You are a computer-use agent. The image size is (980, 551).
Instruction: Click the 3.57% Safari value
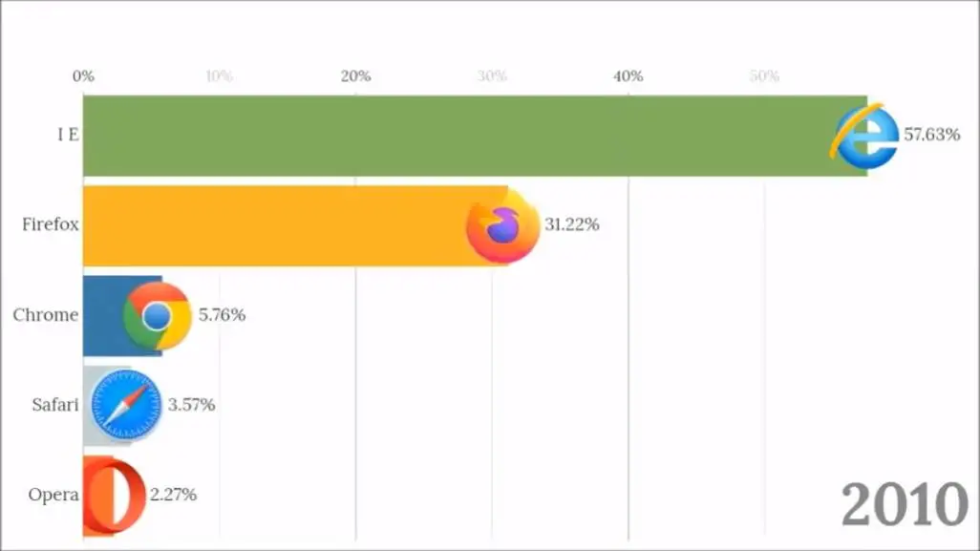(191, 405)
